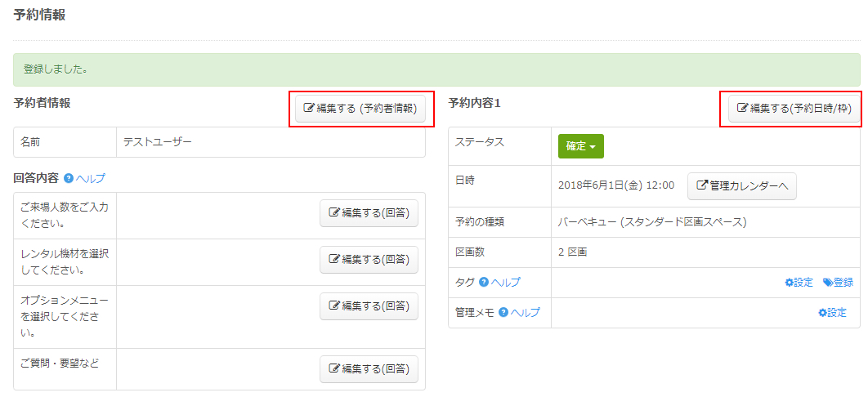Open the 確定 status dropdown
This screenshot has width=868, height=406.
coord(580,146)
